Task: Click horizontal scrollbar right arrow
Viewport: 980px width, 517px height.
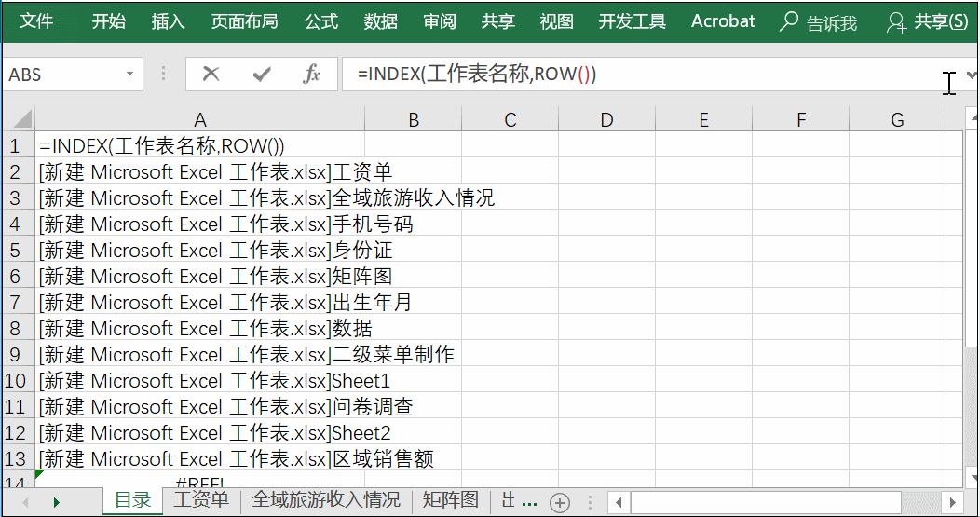Action: click(952, 502)
